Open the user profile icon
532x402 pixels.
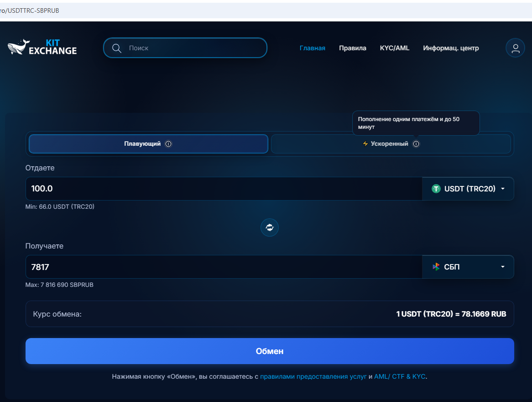click(515, 48)
